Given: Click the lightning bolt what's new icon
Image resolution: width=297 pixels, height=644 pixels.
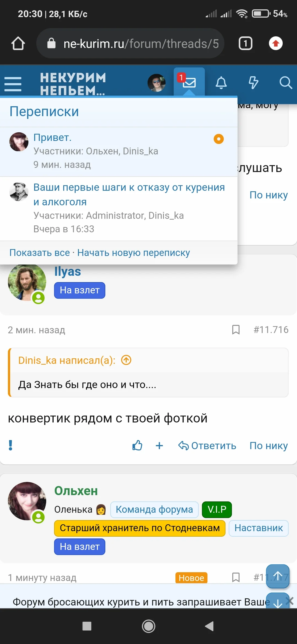Looking at the screenshot, I should coord(253,83).
